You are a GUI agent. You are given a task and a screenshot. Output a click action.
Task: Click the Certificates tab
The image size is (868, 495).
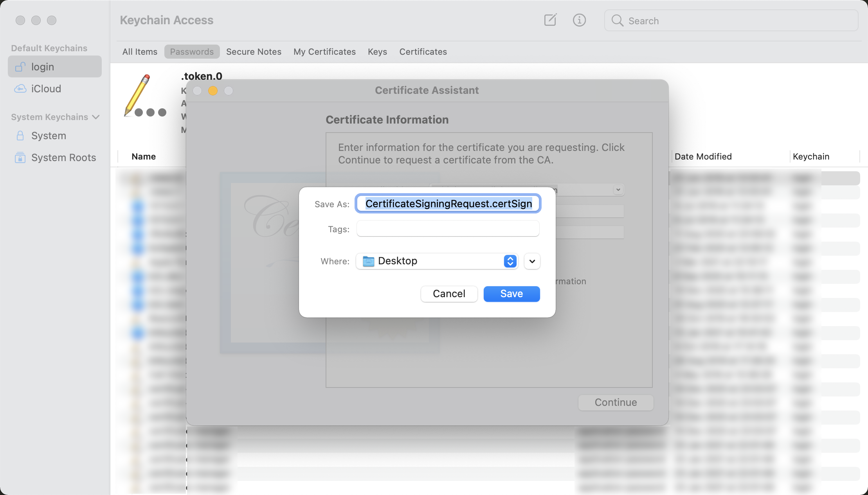click(x=423, y=52)
